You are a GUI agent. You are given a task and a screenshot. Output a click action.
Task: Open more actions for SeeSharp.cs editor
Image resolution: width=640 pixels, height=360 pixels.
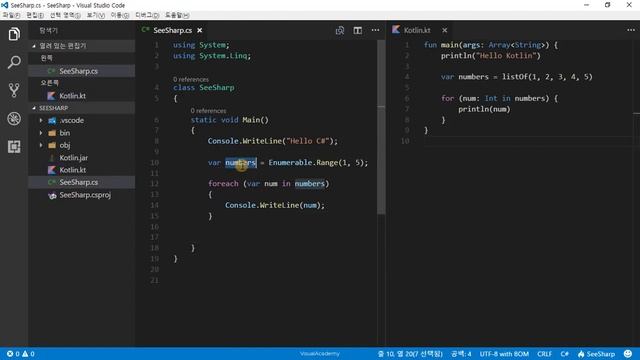[x=375, y=30]
